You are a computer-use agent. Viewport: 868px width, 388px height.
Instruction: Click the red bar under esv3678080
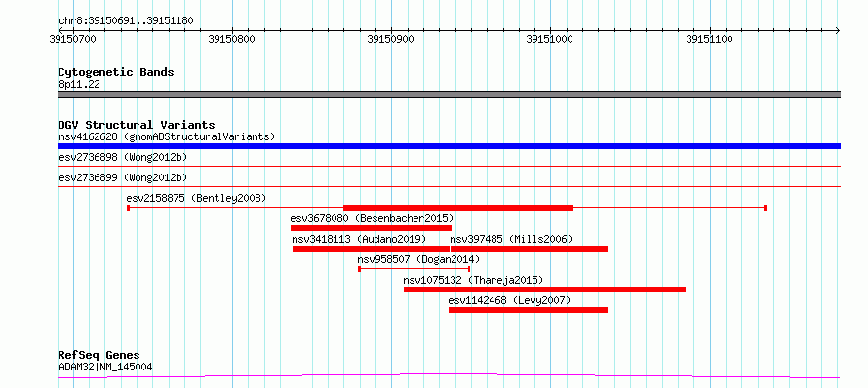(371, 228)
